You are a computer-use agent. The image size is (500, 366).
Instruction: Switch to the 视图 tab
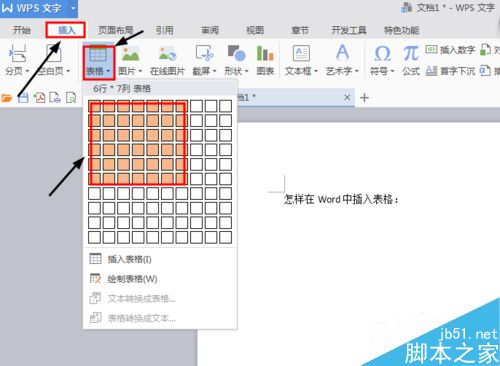(255, 30)
